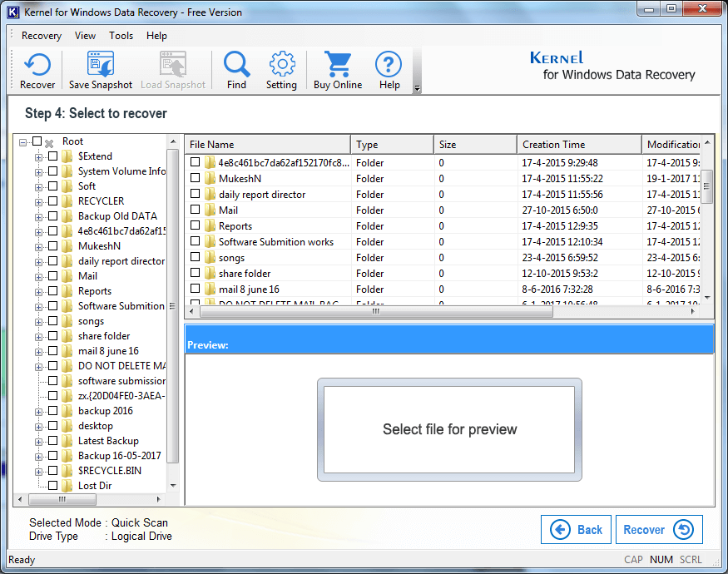The width and height of the screenshot is (728, 574).
Task: Click the desktop folder icon in the tree
Action: coord(67,426)
